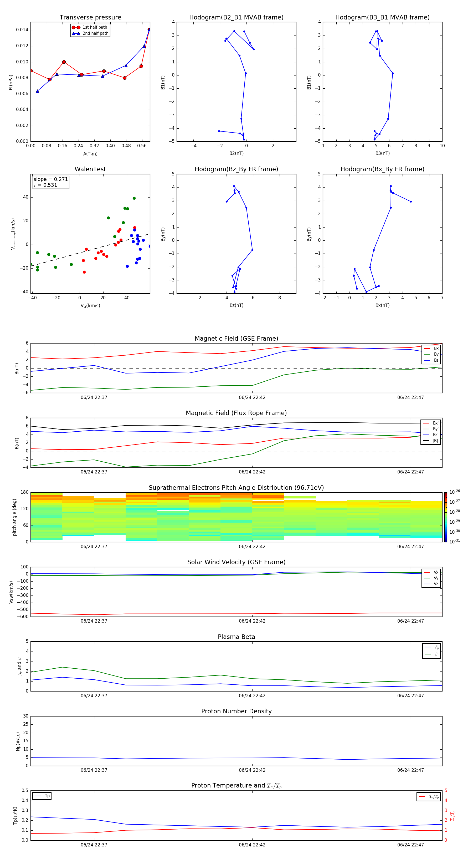473x868 pixels.
Task: Click the red 'Te/Tp' legend entry
Action: click(429, 797)
